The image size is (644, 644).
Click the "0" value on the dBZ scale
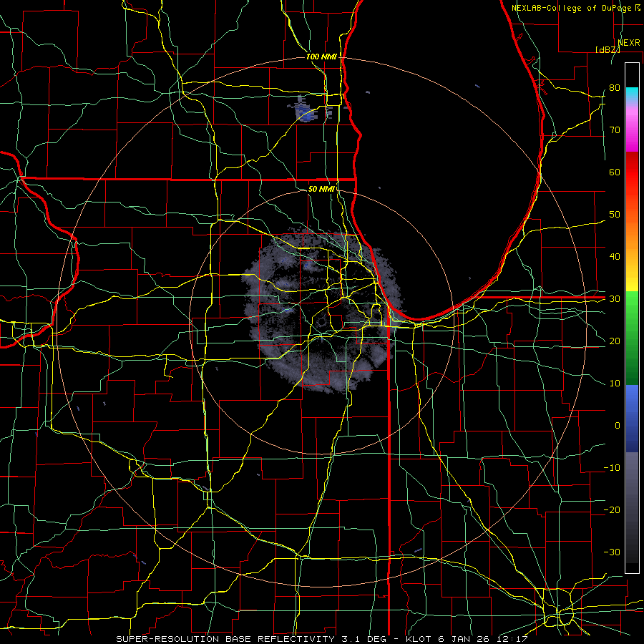[618, 426]
